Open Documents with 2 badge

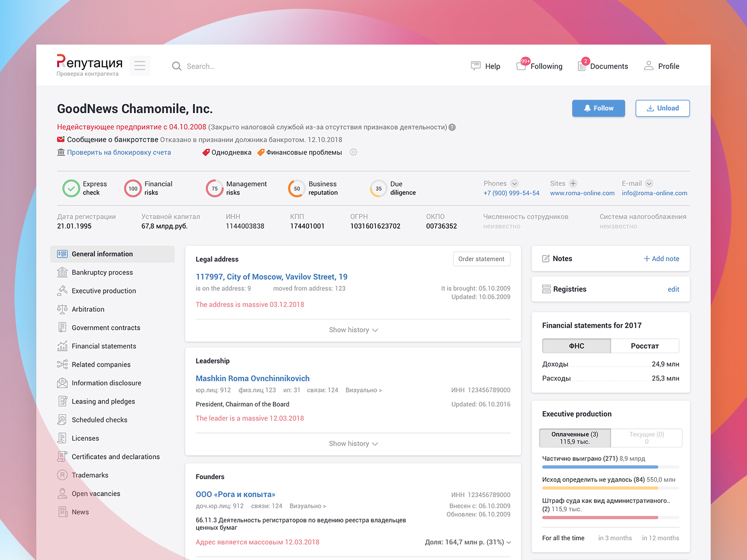click(603, 65)
